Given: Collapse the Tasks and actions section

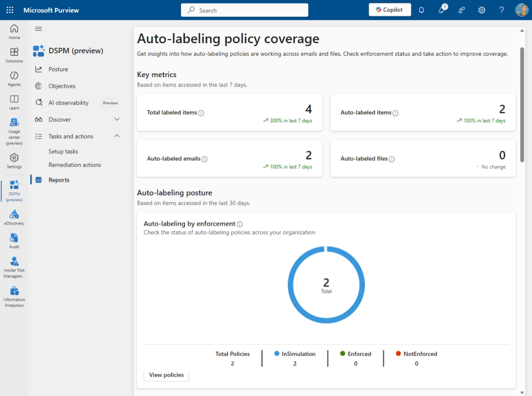Looking at the screenshot, I should 117,136.
